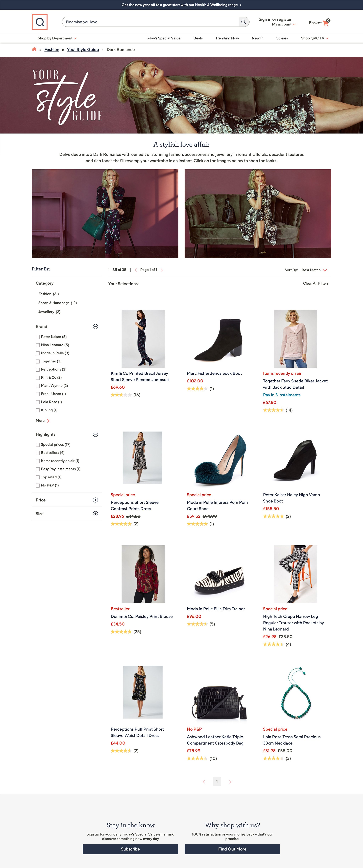
Task: Click Clear All Filters link
Action: (x=315, y=283)
